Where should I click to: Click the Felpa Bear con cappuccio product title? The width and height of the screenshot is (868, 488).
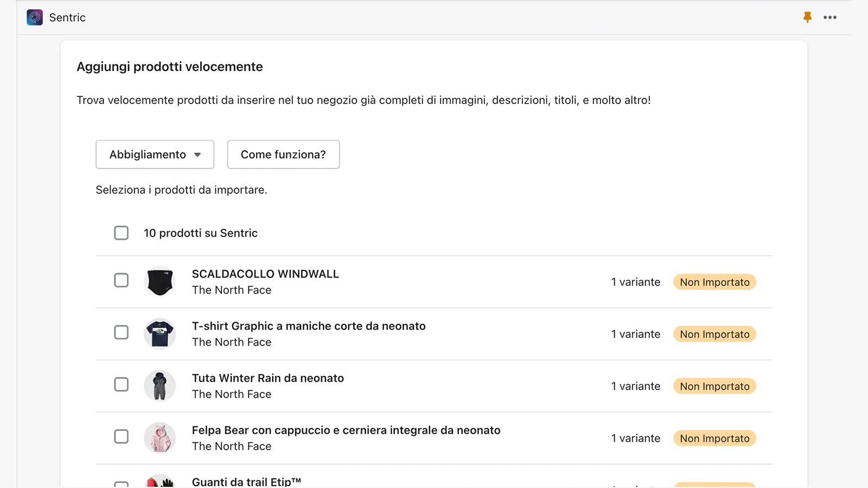click(346, 430)
